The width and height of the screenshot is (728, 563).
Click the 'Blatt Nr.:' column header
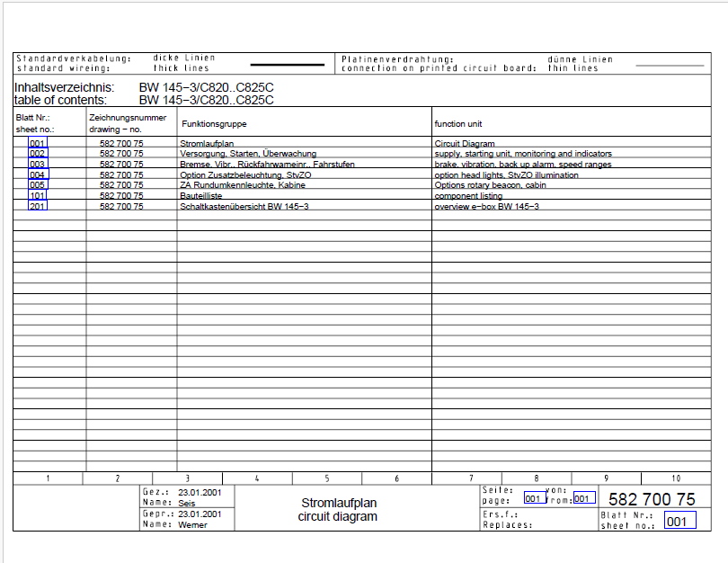pyautogui.click(x=32, y=118)
